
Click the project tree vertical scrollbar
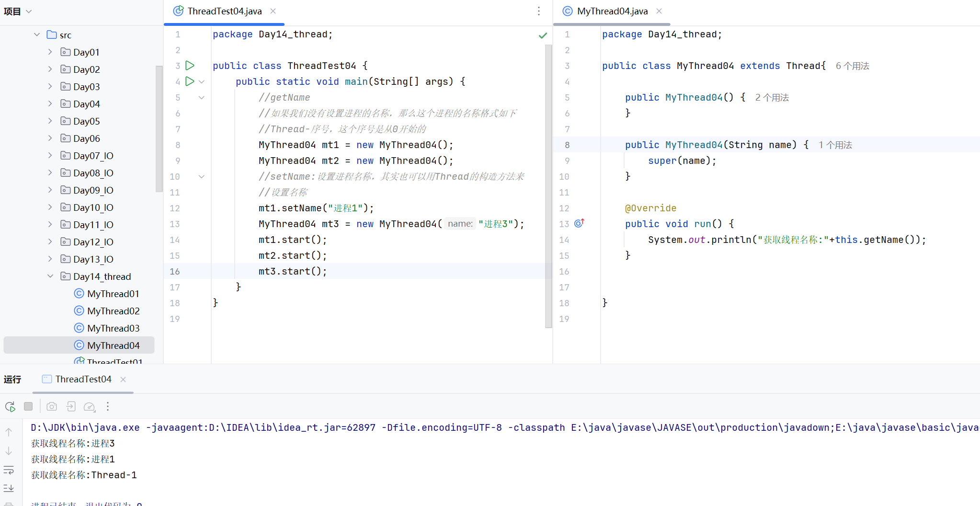click(x=159, y=128)
